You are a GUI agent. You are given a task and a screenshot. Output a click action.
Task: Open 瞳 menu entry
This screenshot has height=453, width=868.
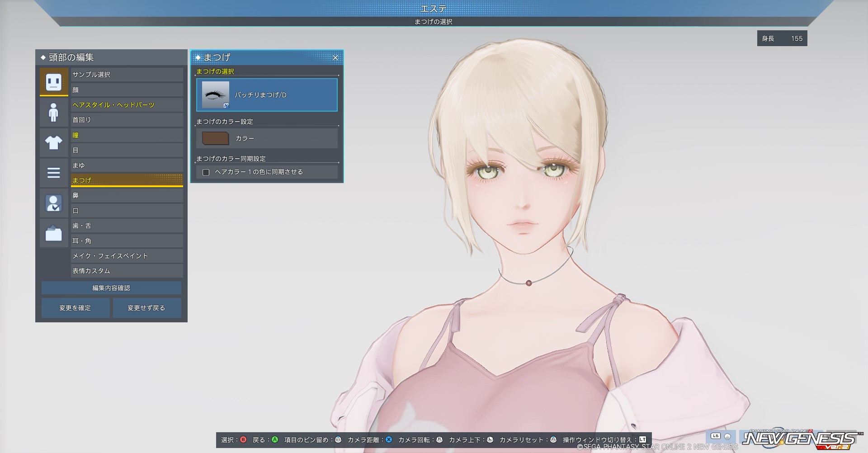pos(127,135)
